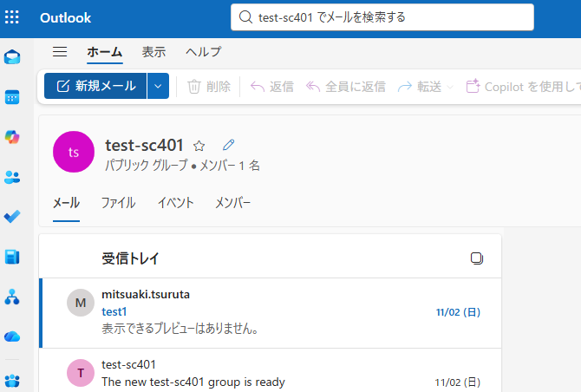Open the app launcher grid
The image size is (581, 392).
point(12,17)
